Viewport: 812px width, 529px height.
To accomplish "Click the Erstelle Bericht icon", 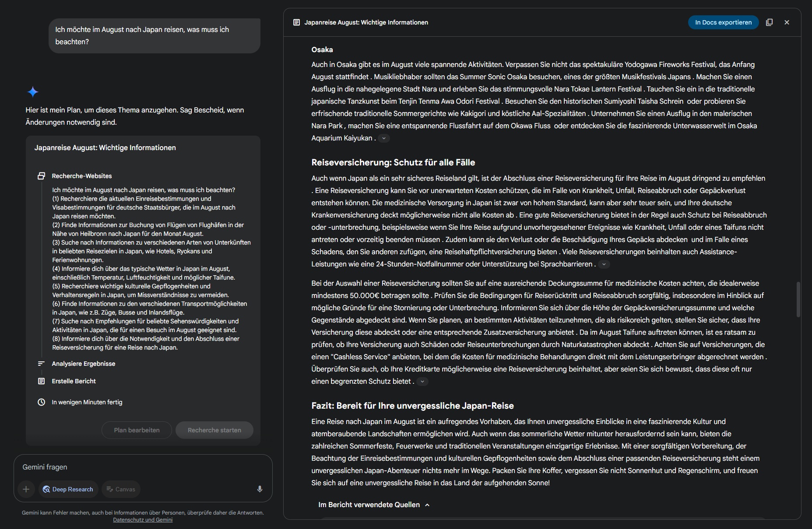I will click(41, 381).
